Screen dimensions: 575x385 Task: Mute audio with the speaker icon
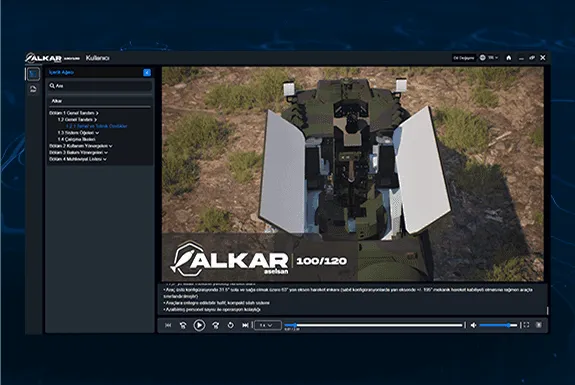coord(473,325)
